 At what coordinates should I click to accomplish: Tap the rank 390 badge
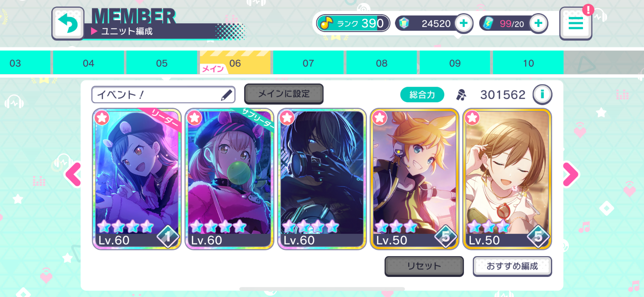tap(353, 23)
